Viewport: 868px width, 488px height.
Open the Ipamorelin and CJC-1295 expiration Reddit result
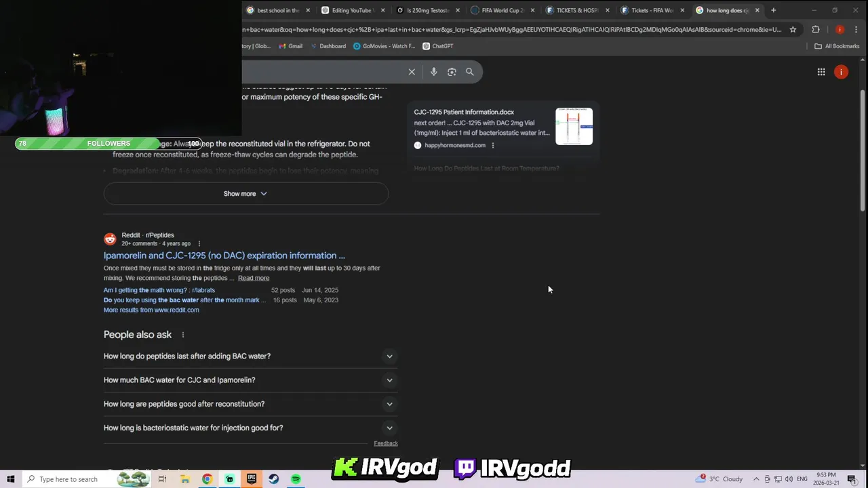click(224, 256)
